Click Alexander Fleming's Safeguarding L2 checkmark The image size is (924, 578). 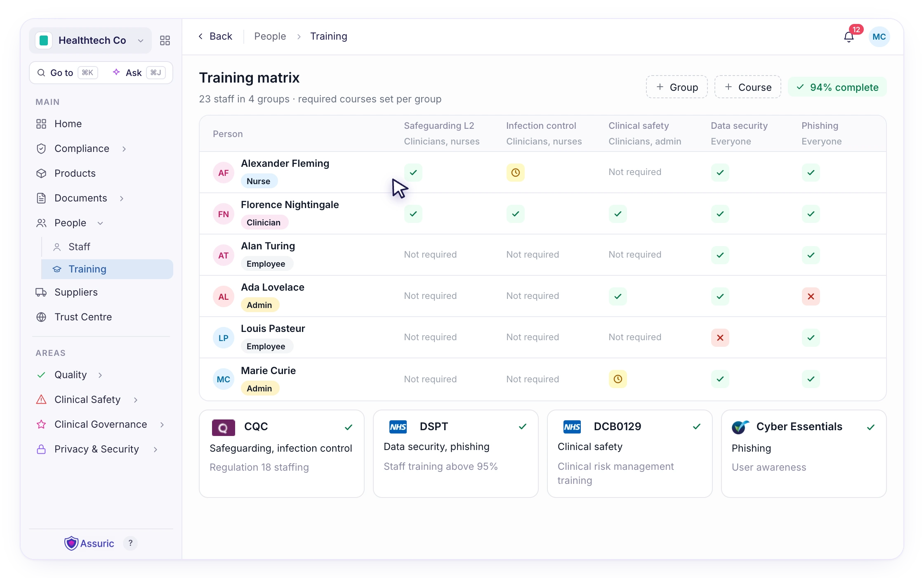pyautogui.click(x=413, y=173)
